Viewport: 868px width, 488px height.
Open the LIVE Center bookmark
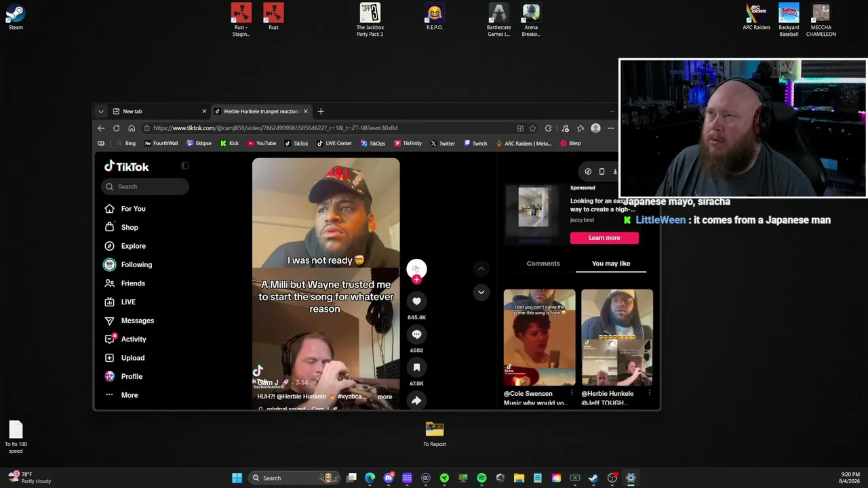pyautogui.click(x=334, y=144)
